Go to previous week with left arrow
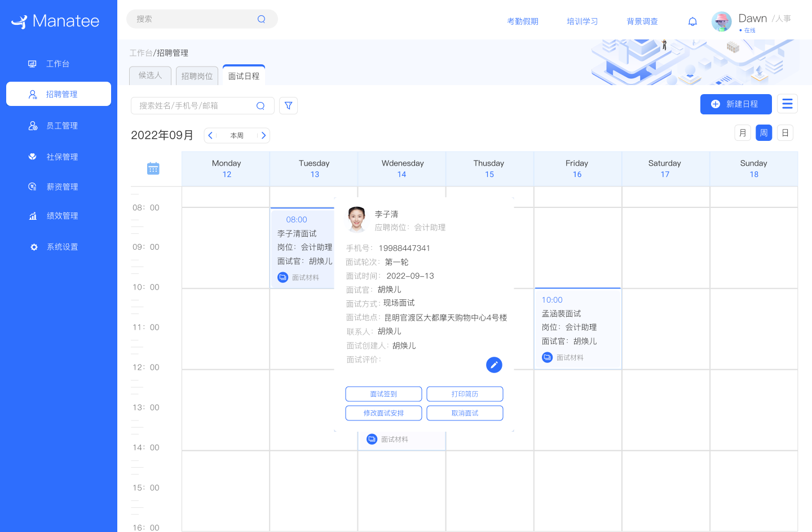Image resolution: width=812 pixels, height=532 pixels. (x=210, y=135)
